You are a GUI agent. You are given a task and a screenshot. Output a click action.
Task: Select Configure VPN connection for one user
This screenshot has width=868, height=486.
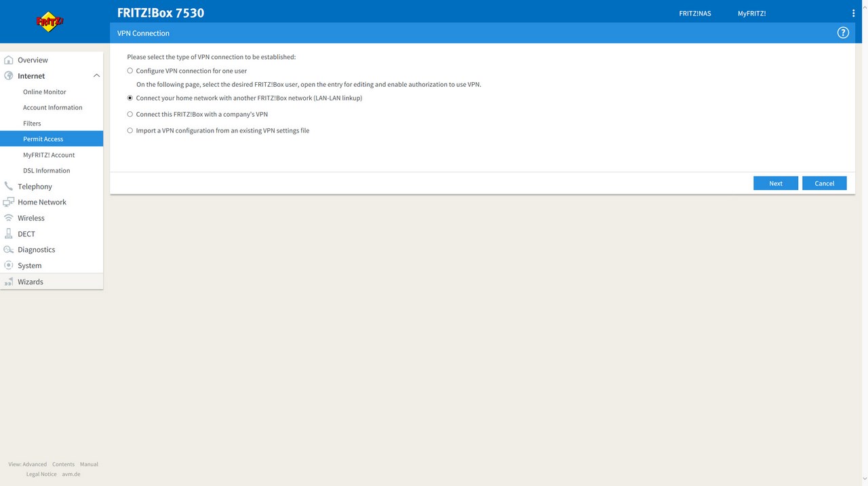coord(130,71)
